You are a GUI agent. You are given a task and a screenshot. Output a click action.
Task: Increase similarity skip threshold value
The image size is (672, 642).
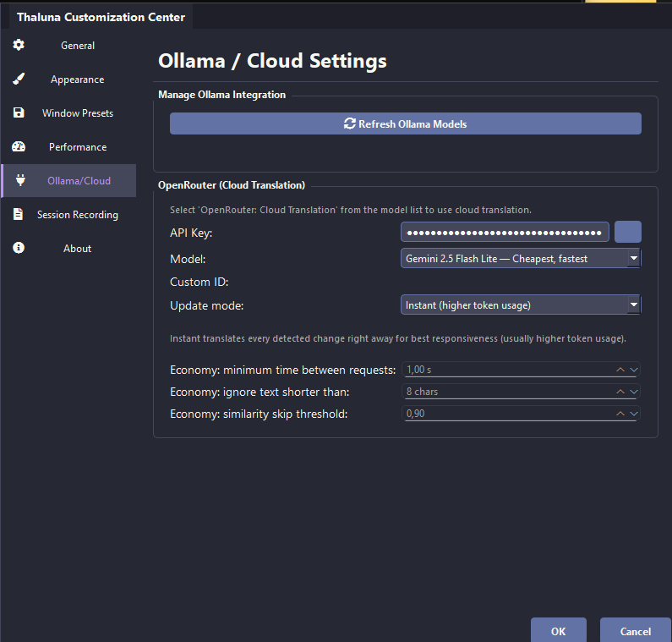[x=620, y=414]
